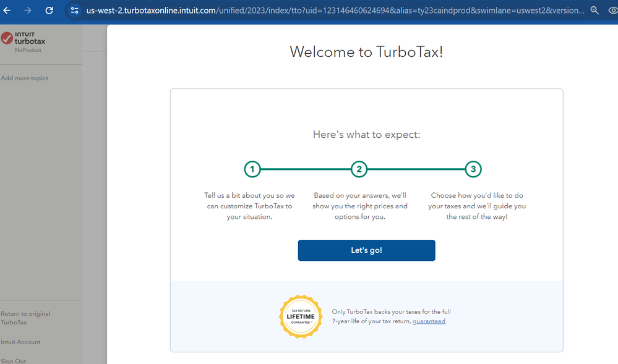This screenshot has width=618, height=364.
Task: Click the Welcome to TurboTax! heading
Action: pos(367,52)
